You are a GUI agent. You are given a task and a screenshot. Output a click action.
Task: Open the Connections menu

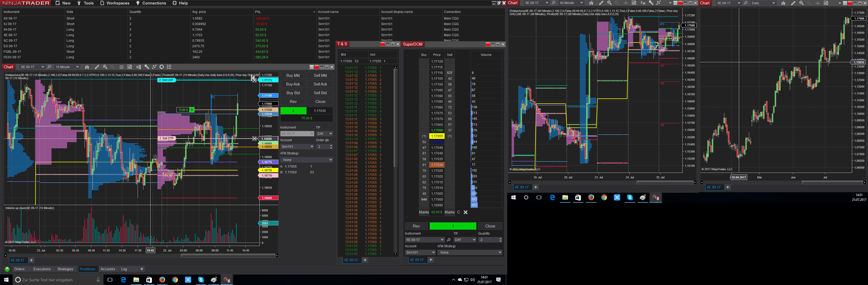click(x=151, y=3)
